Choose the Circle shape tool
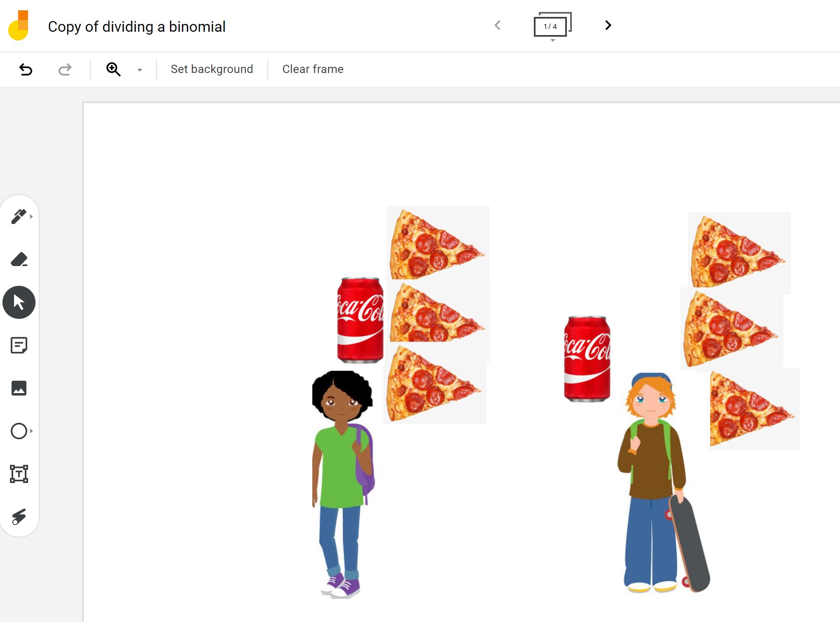 point(19,431)
